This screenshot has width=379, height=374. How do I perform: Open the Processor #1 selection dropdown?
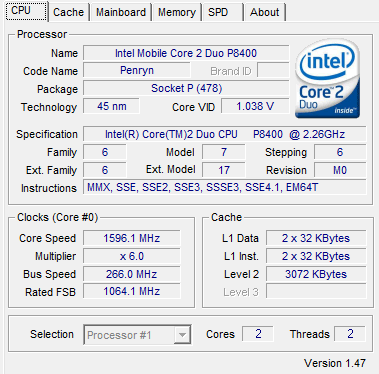pos(137,335)
